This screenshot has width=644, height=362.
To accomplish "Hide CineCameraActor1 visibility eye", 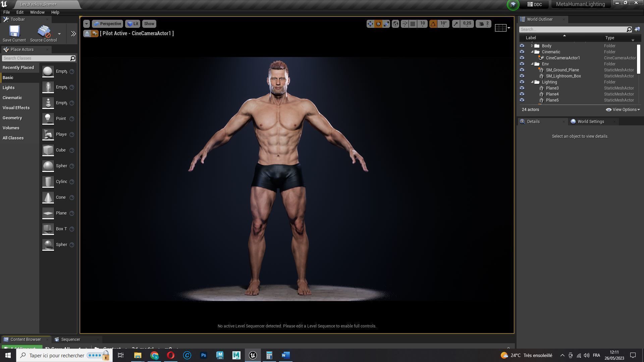I will point(522,58).
